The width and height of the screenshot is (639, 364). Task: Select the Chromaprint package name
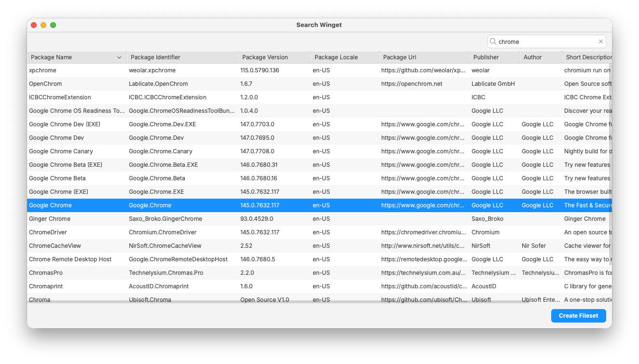46,286
